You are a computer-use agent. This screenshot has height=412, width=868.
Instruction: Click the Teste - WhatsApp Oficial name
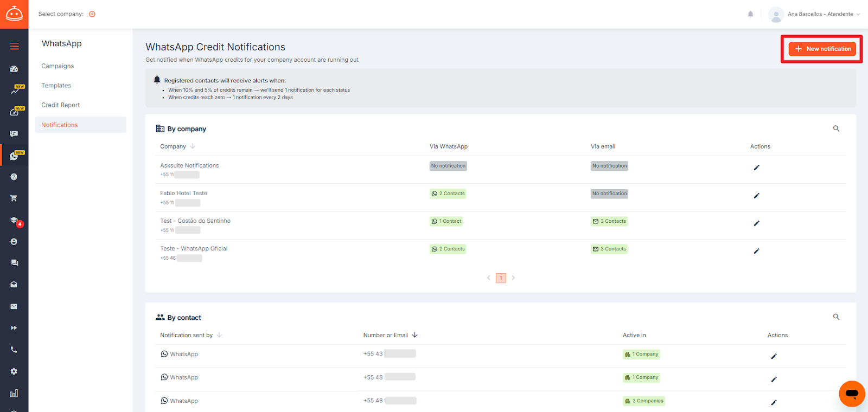(x=194, y=248)
